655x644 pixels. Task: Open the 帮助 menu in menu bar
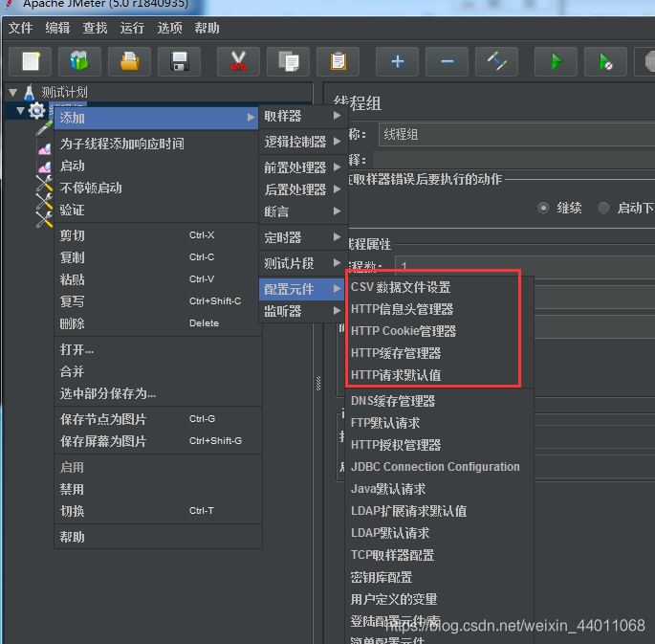207,28
